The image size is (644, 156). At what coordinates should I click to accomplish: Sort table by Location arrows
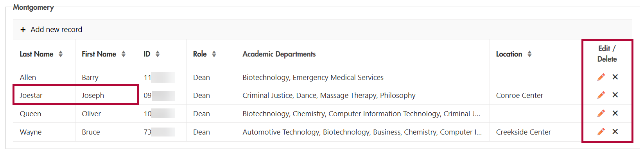coord(529,54)
